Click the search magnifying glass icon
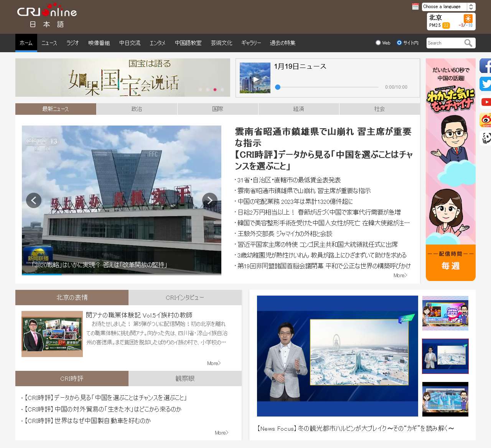This screenshot has height=448, width=491. click(468, 43)
